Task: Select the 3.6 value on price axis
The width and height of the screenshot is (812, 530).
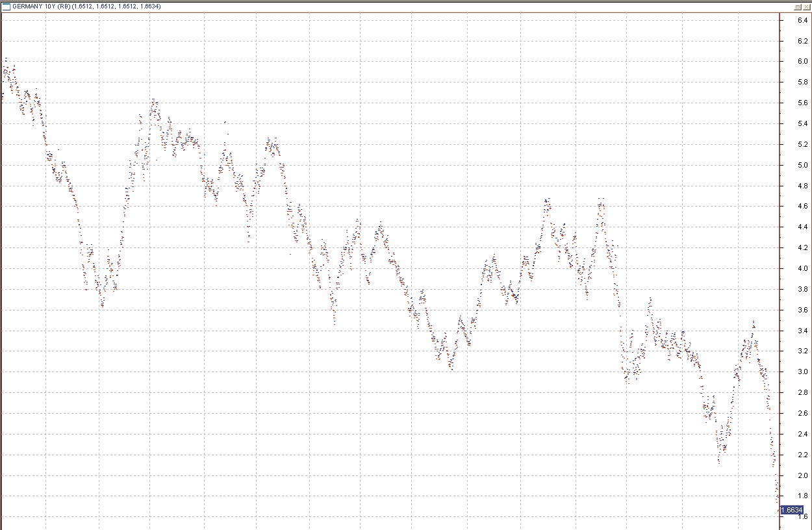Action: click(x=802, y=310)
